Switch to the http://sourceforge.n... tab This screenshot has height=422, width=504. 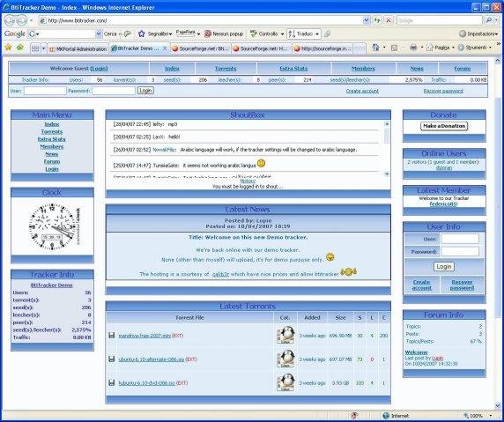tap(323, 48)
